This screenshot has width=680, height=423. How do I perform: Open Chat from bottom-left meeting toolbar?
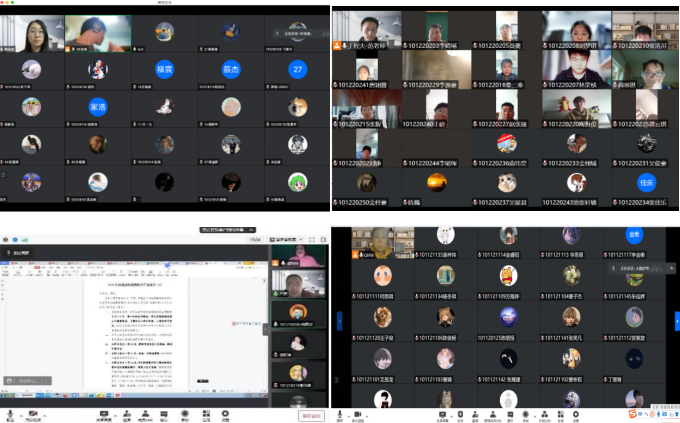(165, 414)
